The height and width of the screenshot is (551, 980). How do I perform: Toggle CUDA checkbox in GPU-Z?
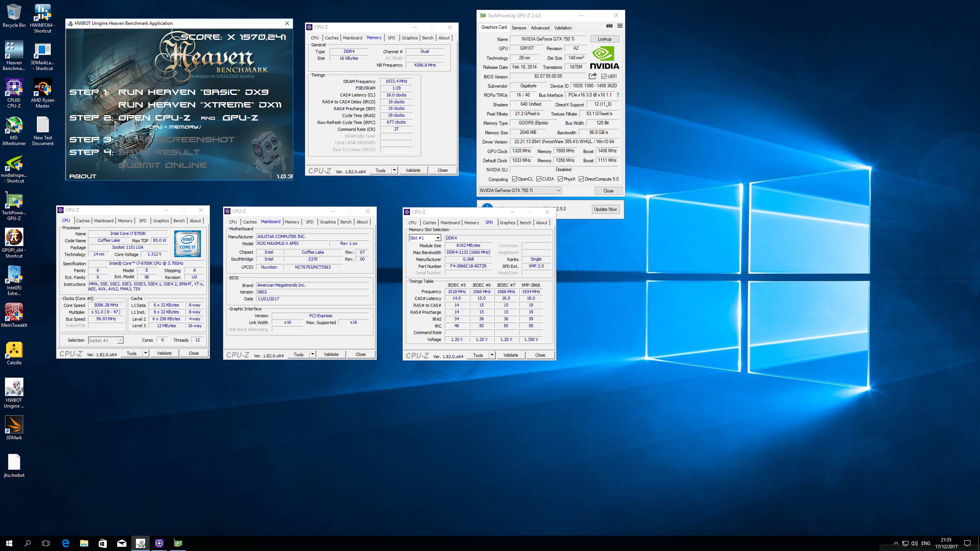pyautogui.click(x=539, y=179)
